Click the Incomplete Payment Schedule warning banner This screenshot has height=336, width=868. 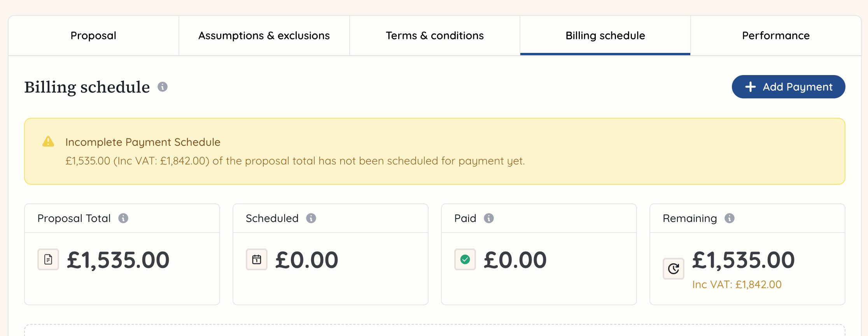pos(435,151)
